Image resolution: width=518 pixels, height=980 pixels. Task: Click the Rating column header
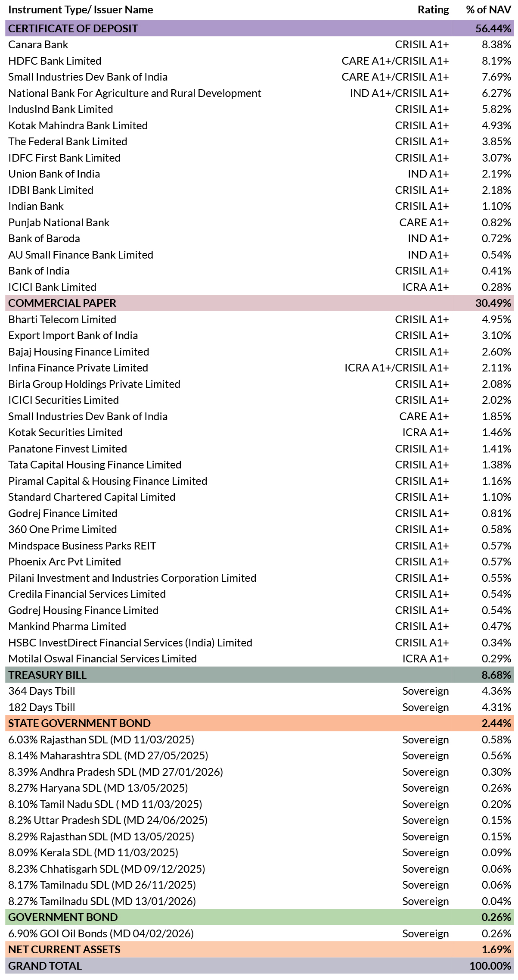[x=433, y=10]
